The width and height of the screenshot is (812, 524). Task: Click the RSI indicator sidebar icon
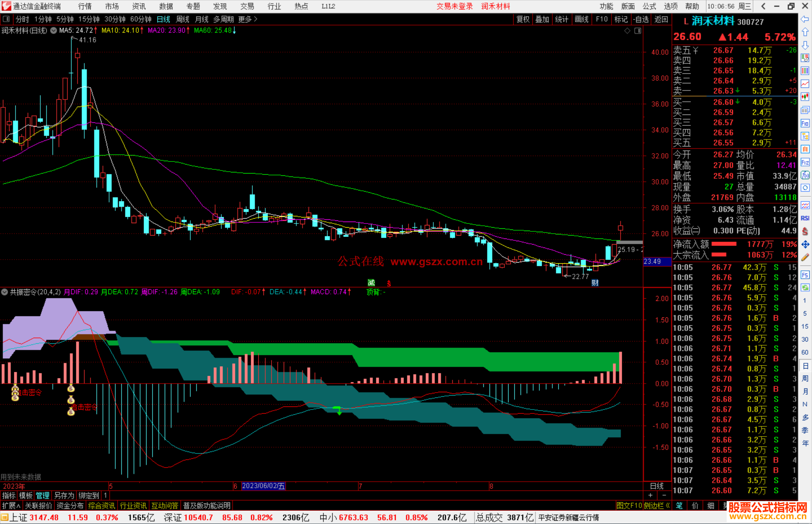(x=805, y=218)
